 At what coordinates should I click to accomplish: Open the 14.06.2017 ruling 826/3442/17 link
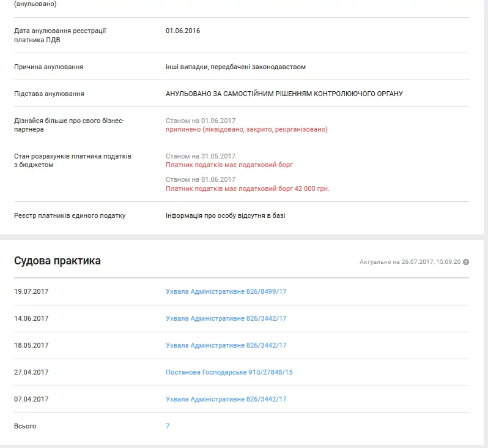tap(226, 318)
